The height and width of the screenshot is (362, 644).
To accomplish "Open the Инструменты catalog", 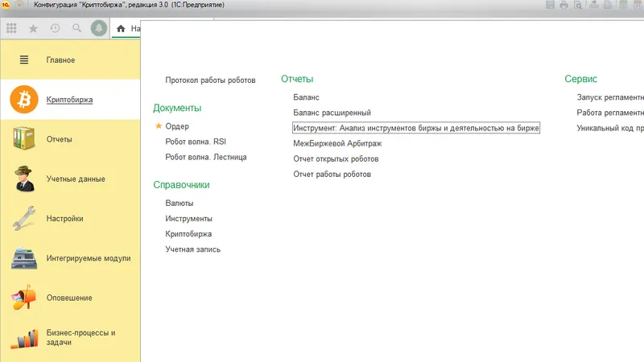I will [188, 219].
